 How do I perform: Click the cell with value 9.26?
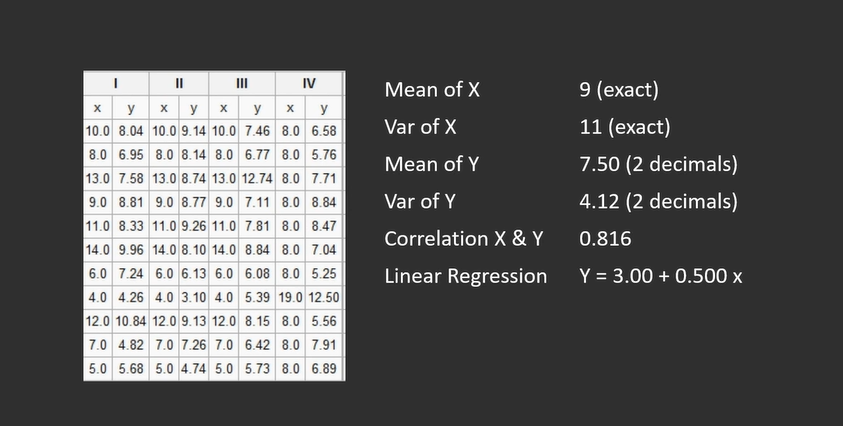(194, 226)
